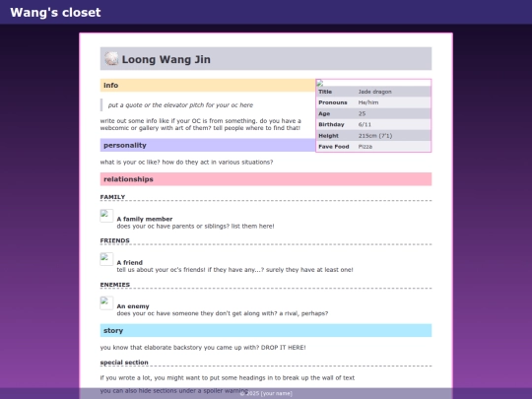532x399 pixels.
Task: Click the 'special section' subheading
Action: [124, 363]
